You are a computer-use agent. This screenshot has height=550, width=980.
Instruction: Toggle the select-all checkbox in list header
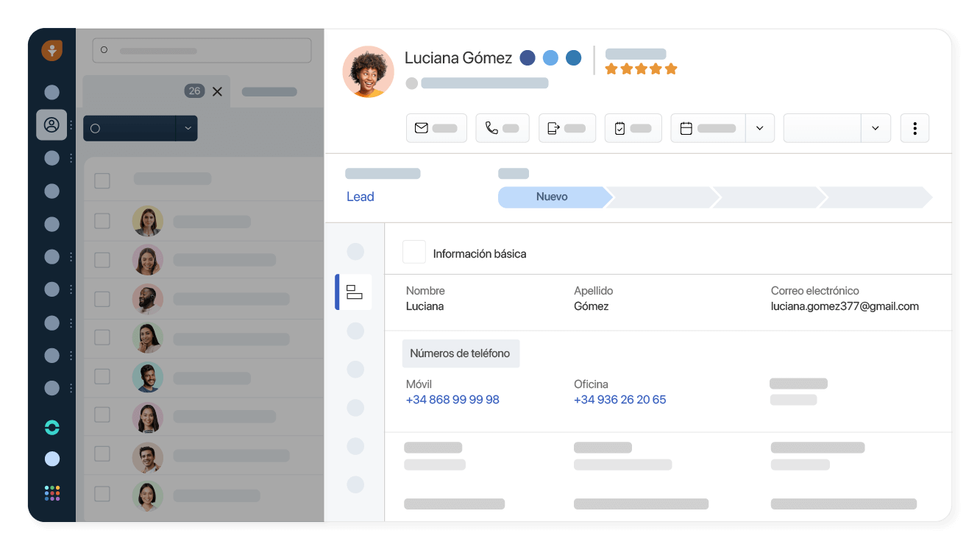102,180
